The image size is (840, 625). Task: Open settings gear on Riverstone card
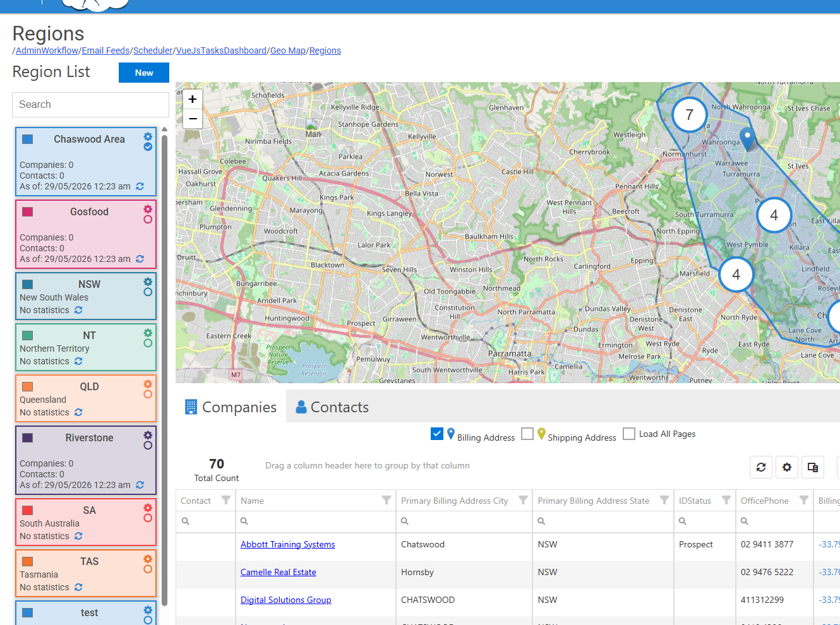[x=148, y=435]
